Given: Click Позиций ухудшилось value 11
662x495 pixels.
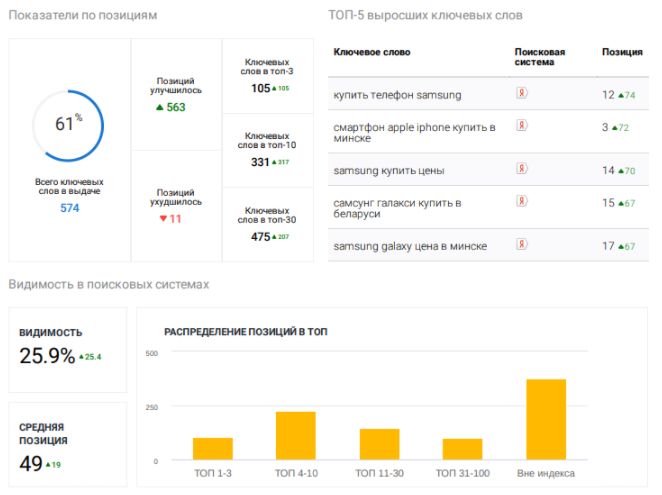Looking at the screenshot, I should click(x=175, y=219).
